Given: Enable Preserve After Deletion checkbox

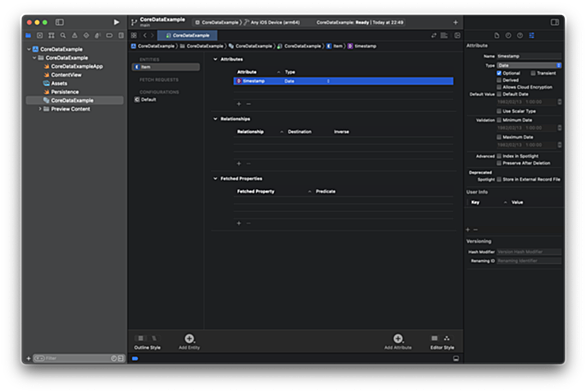Looking at the screenshot, I should 499,163.
